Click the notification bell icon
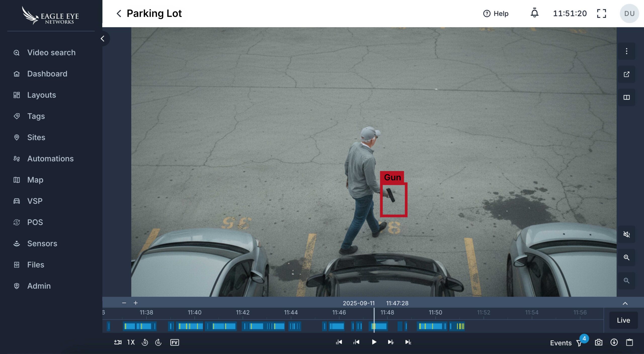Image resolution: width=644 pixels, height=354 pixels. 534,13
